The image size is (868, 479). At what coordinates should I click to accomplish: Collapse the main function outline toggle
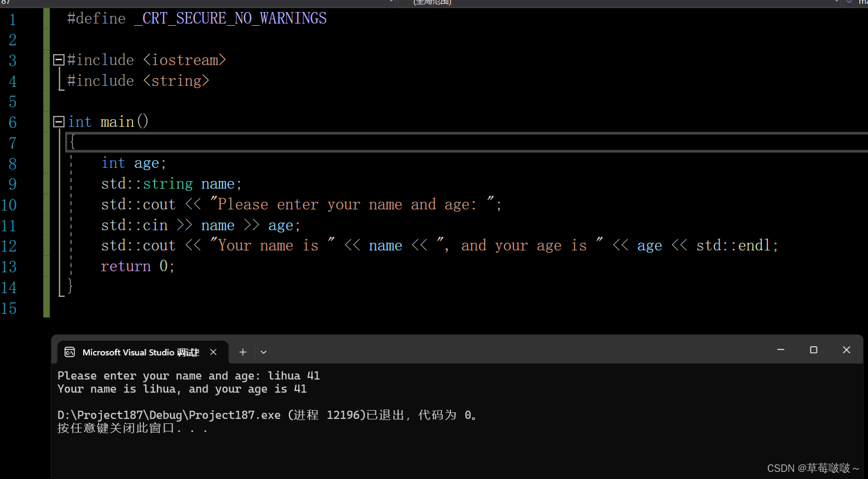coord(59,121)
